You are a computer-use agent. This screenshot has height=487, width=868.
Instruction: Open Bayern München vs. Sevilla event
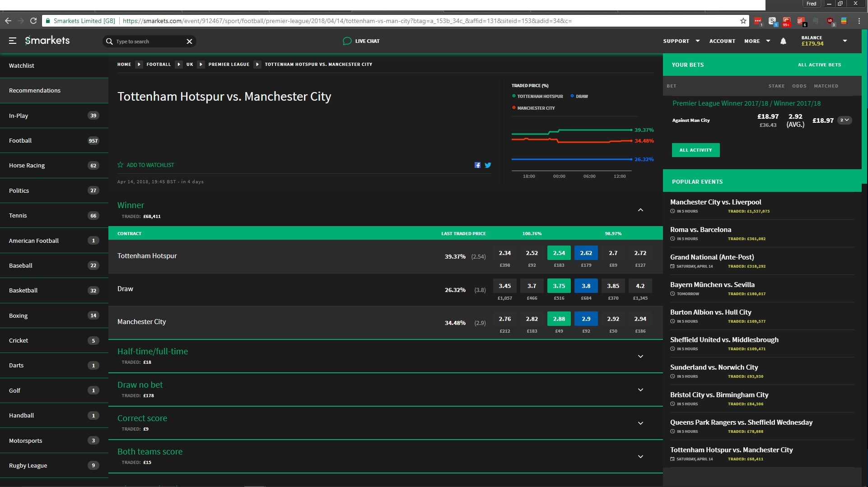pos(712,285)
